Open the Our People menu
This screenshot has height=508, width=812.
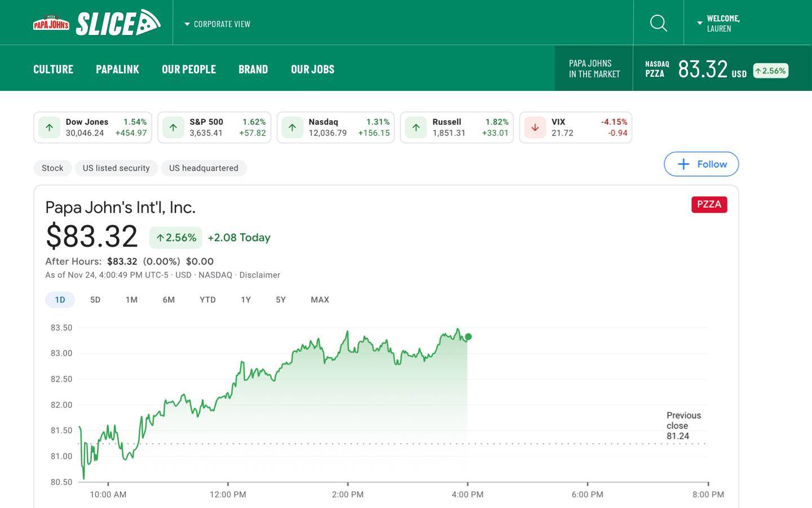[189, 69]
